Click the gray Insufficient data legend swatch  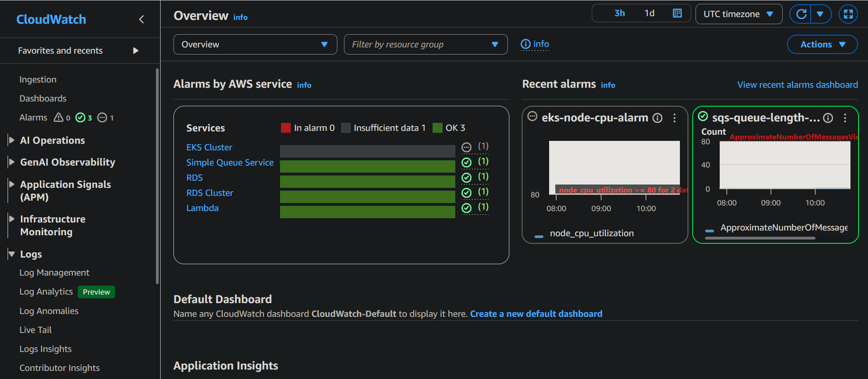pos(346,128)
